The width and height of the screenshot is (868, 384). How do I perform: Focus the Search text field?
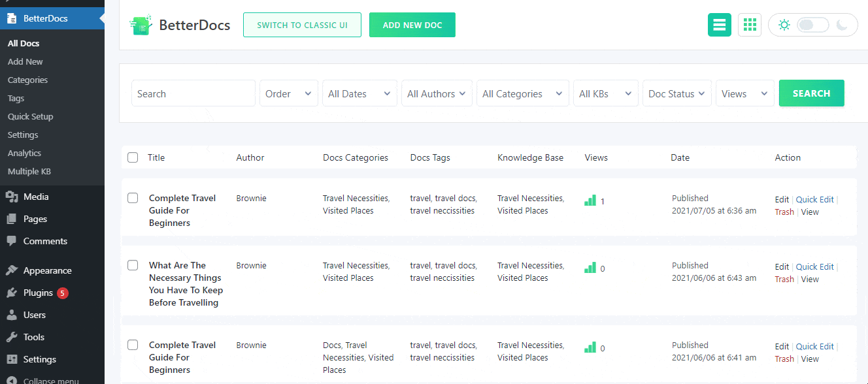pyautogui.click(x=193, y=93)
